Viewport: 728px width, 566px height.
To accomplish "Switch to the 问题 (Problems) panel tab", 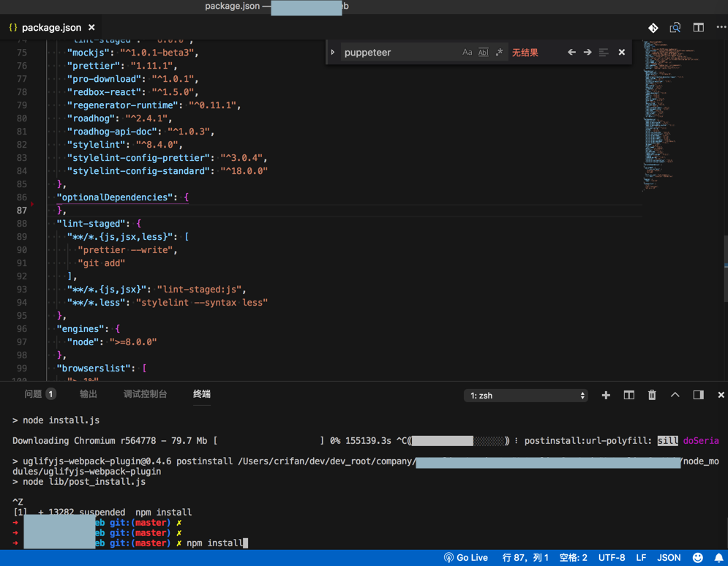I will (x=34, y=394).
